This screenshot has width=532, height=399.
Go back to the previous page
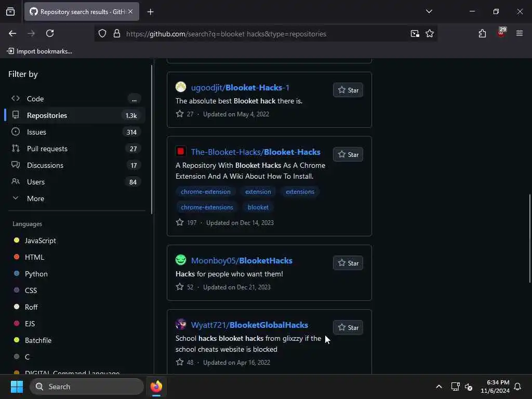coord(12,33)
